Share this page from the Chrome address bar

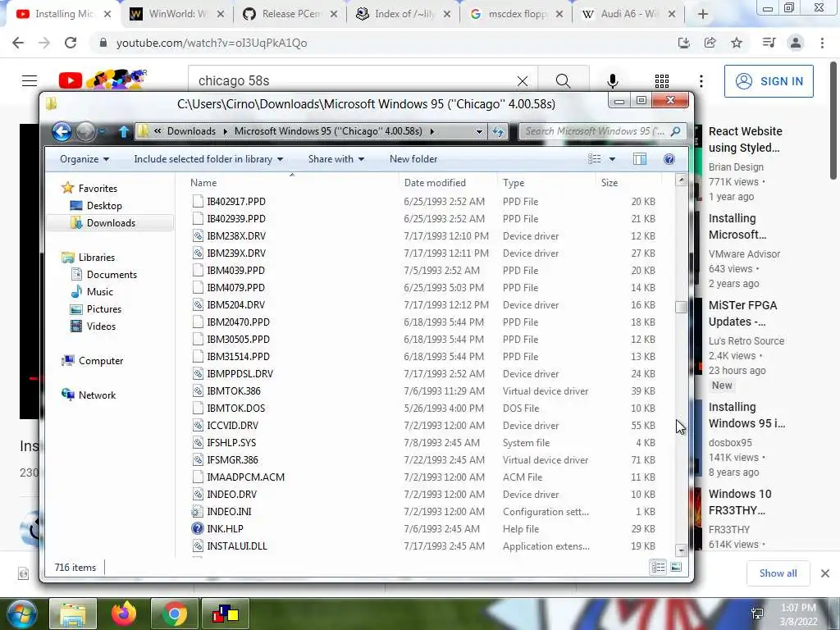(x=710, y=43)
